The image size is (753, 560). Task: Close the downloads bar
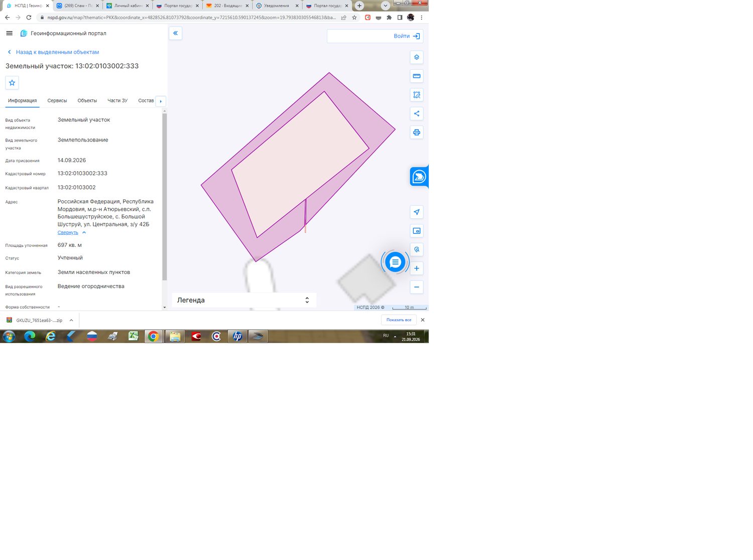[423, 320]
